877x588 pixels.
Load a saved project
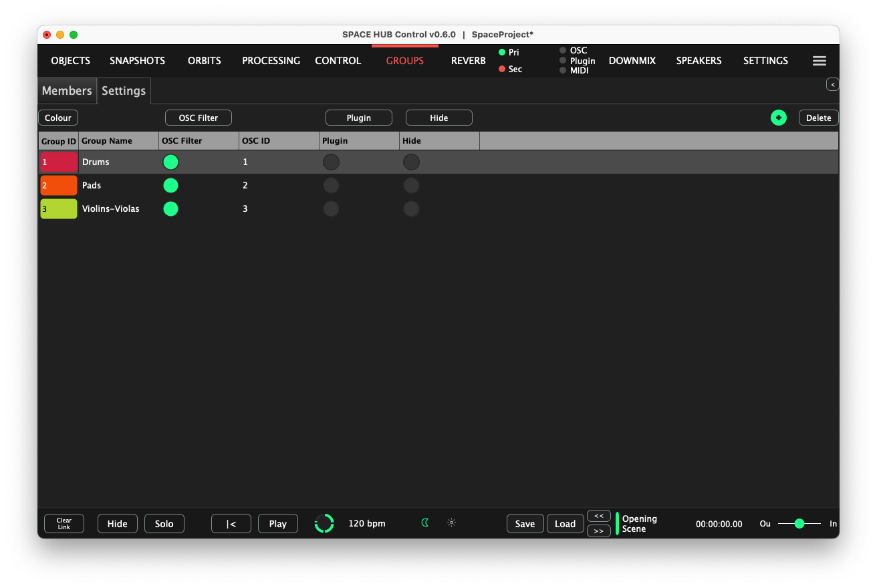click(565, 523)
